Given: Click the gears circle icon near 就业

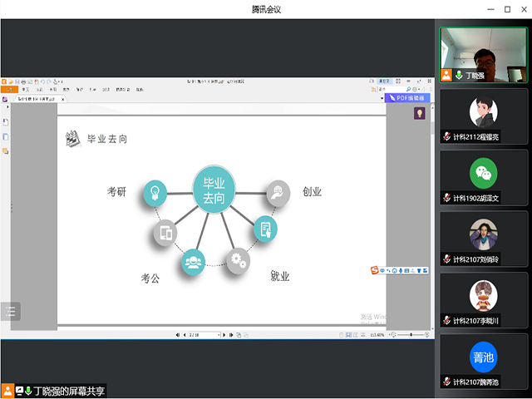Looking at the screenshot, I should point(239,260).
